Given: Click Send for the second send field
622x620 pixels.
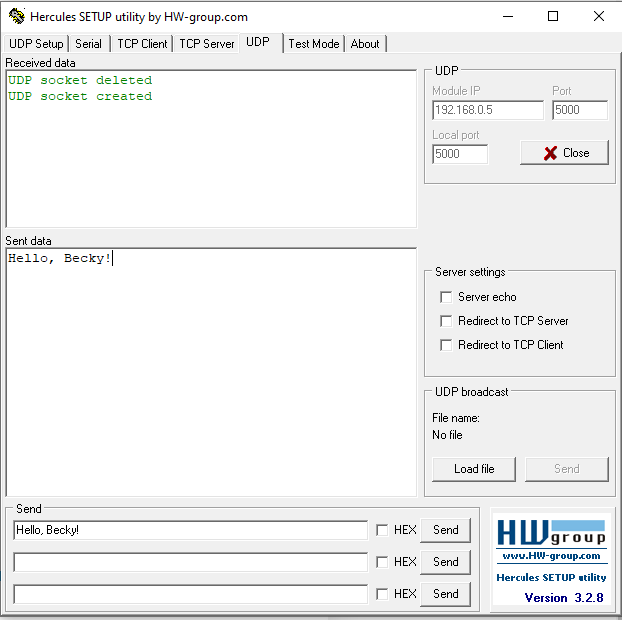Looking at the screenshot, I should click(x=445, y=562).
